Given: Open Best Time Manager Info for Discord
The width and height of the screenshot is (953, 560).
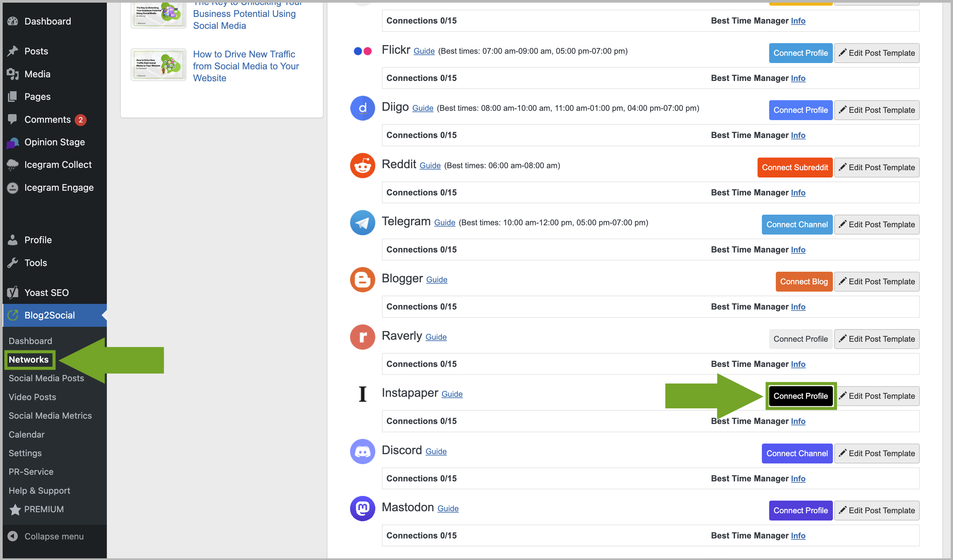Looking at the screenshot, I should pyautogui.click(x=798, y=479).
